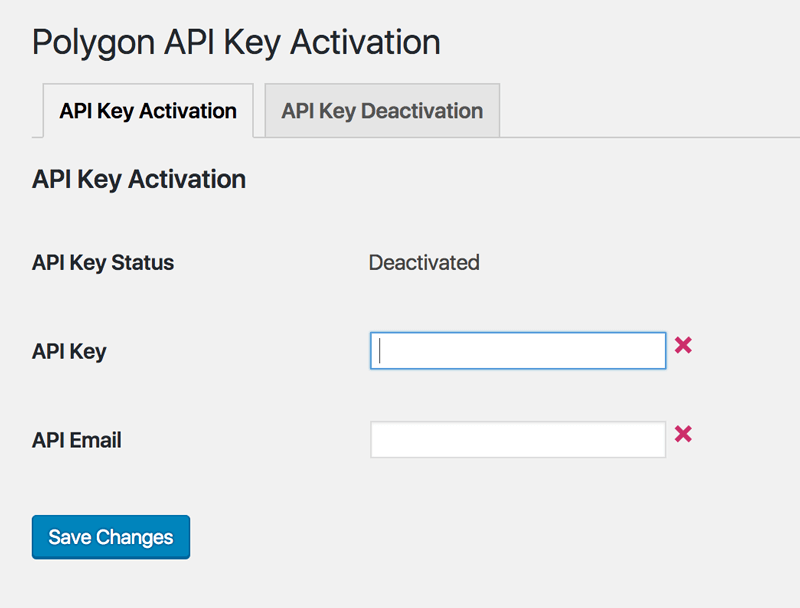The height and width of the screenshot is (608, 800).
Task: Click the Deactivated status text
Action: tap(424, 263)
